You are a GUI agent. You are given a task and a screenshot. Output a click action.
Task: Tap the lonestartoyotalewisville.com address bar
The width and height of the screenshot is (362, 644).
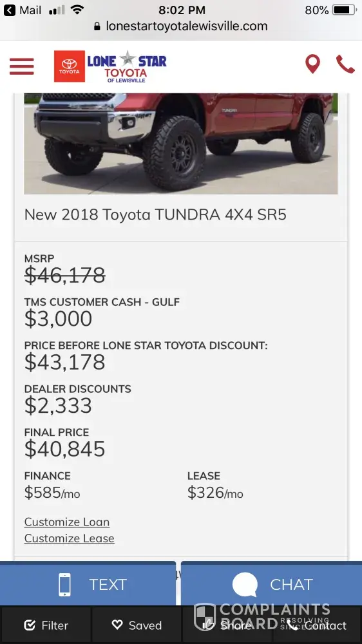point(181,26)
